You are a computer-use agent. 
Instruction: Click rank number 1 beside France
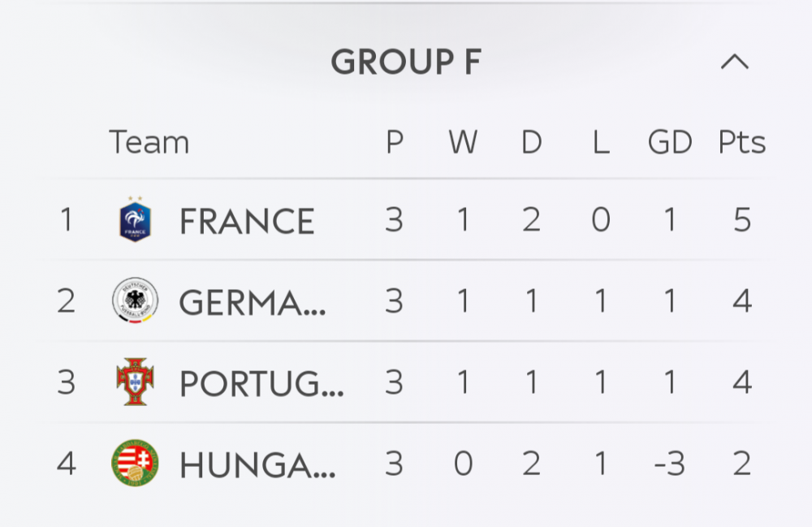[67, 220]
